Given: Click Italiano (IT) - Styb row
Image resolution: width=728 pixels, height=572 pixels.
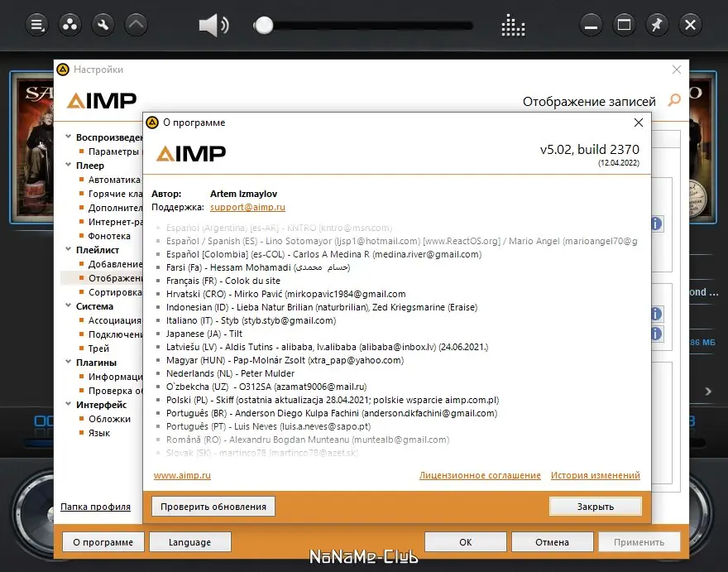Looking at the screenshot, I should tap(251, 320).
